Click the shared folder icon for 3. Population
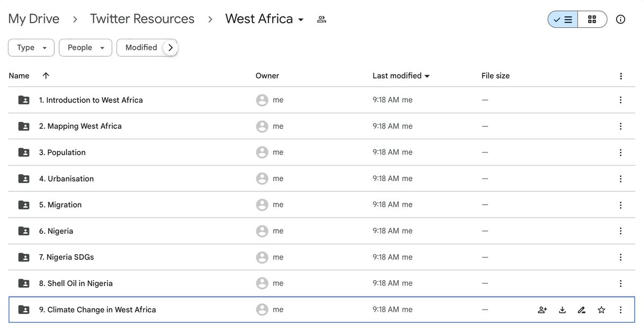Image resolution: width=644 pixels, height=330 pixels. 24,153
